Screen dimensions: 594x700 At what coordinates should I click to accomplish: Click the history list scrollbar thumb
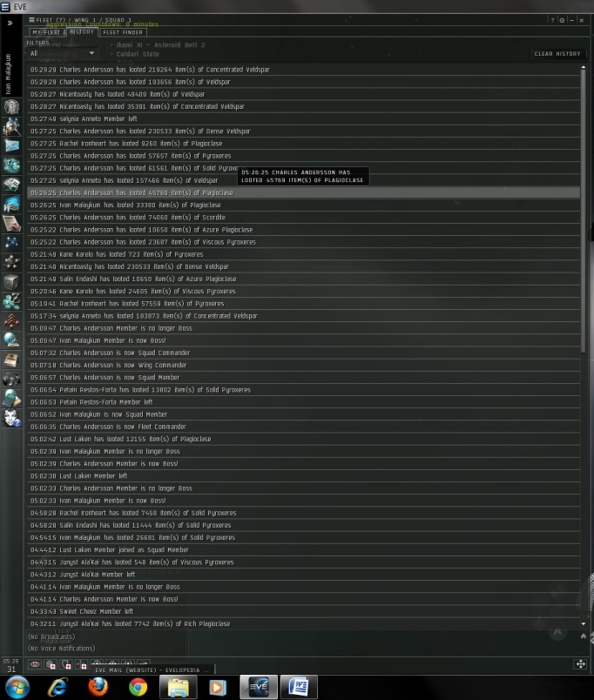pos(584,212)
